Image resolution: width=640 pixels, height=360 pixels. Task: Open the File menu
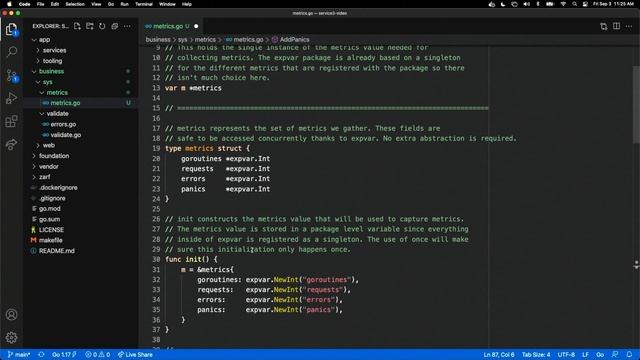pos(40,4)
